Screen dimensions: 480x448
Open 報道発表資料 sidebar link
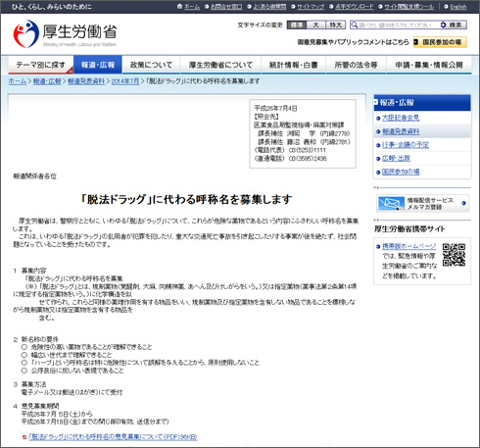click(x=401, y=131)
